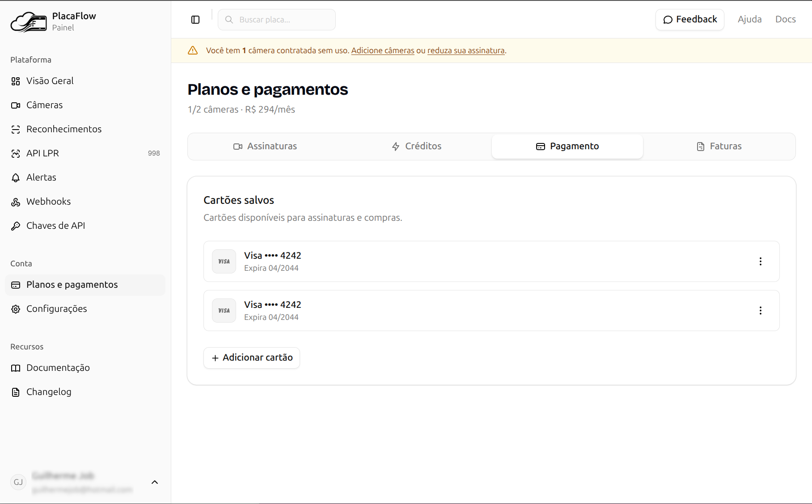Image resolution: width=812 pixels, height=504 pixels.
Task: Go to Câmeras in sidebar
Action: 44,105
